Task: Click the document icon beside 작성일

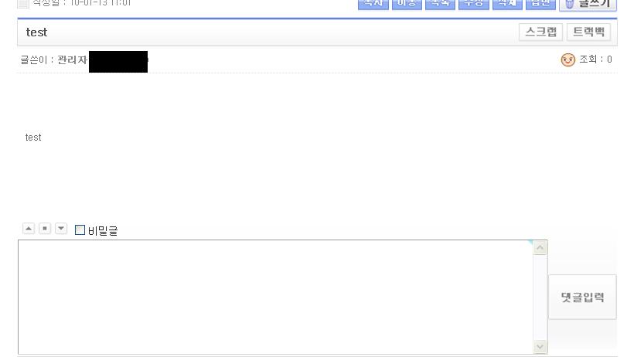Action: pyautogui.click(x=23, y=3)
